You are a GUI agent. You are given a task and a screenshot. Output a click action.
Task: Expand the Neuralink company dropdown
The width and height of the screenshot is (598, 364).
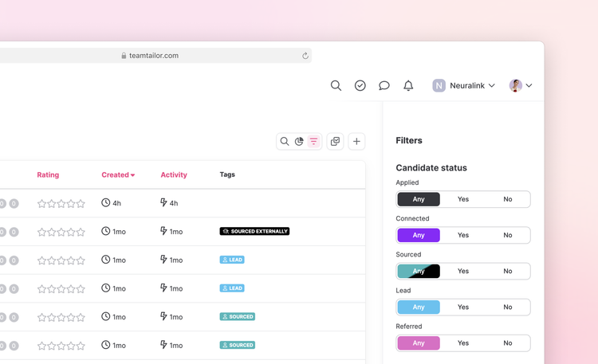pyautogui.click(x=464, y=86)
